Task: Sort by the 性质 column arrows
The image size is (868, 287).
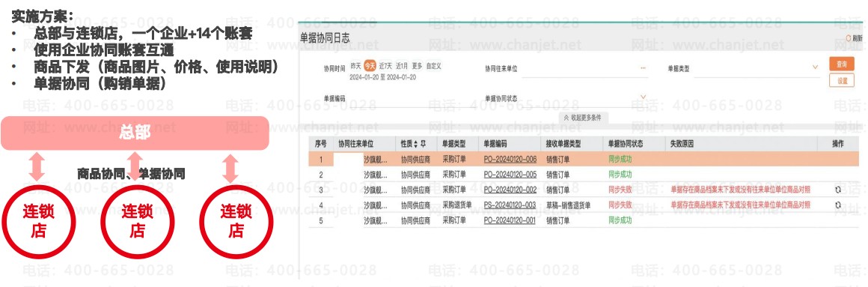Action: point(416,144)
